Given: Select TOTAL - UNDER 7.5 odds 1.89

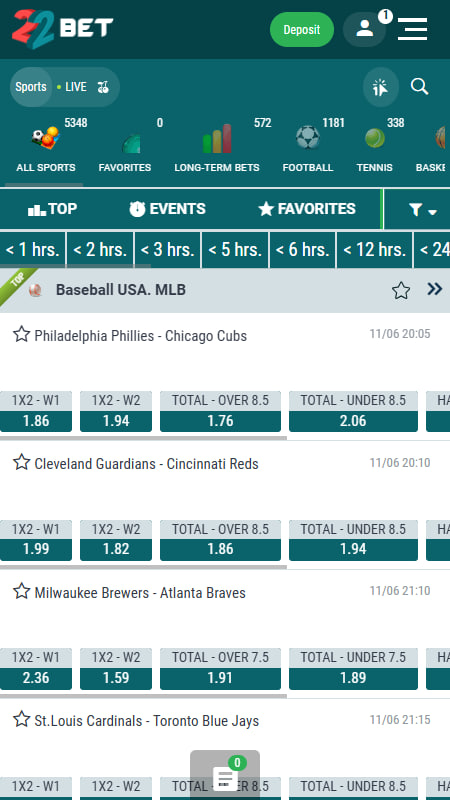Looking at the screenshot, I should tap(353, 669).
